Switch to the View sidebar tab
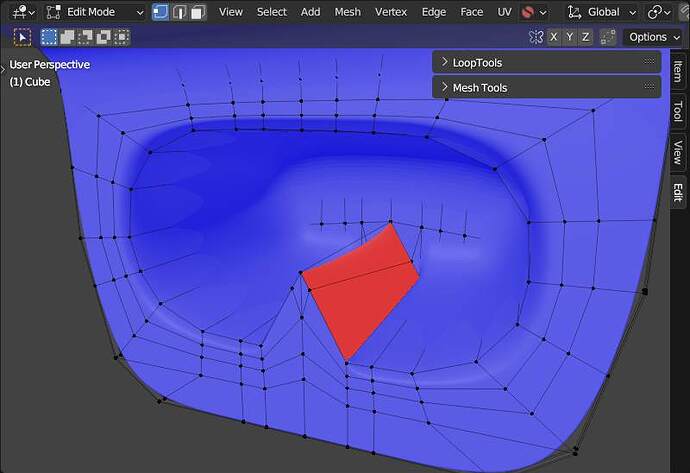Viewport: 690px width, 473px height. point(678,152)
